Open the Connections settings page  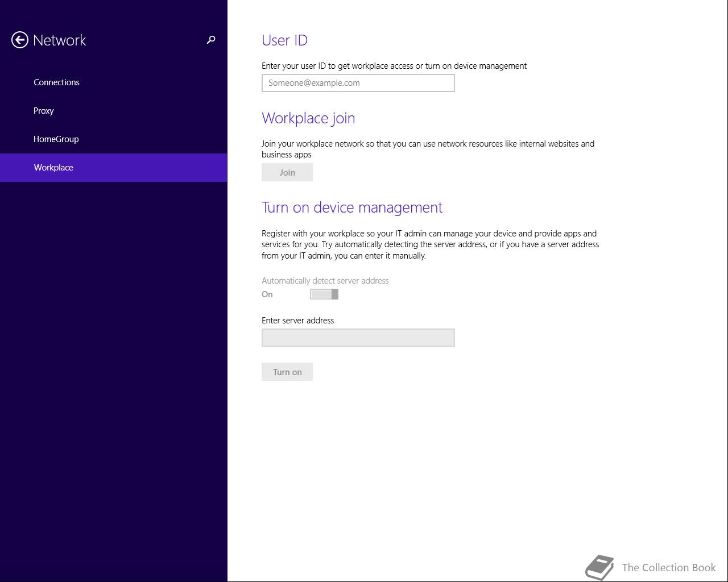coord(113,82)
